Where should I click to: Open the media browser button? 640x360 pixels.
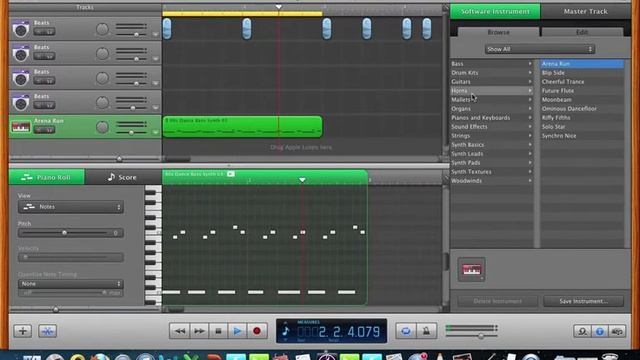click(617, 331)
